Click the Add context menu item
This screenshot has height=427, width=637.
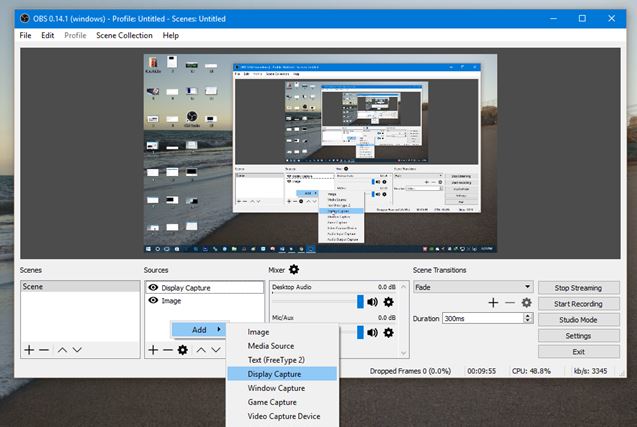[x=199, y=329]
